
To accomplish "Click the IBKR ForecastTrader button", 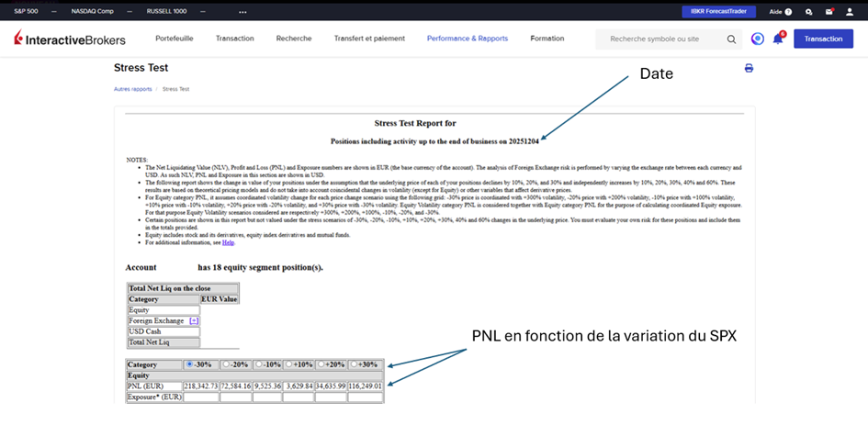I will [718, 12].
